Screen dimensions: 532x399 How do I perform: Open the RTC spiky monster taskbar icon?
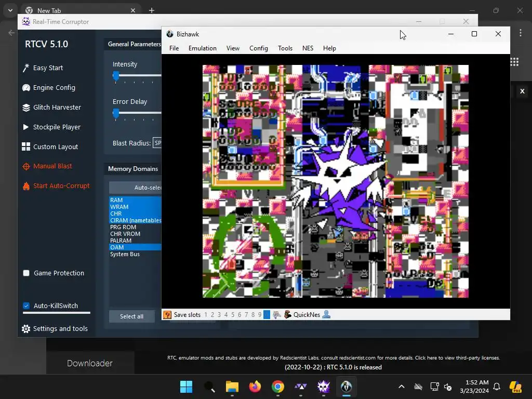323,387
